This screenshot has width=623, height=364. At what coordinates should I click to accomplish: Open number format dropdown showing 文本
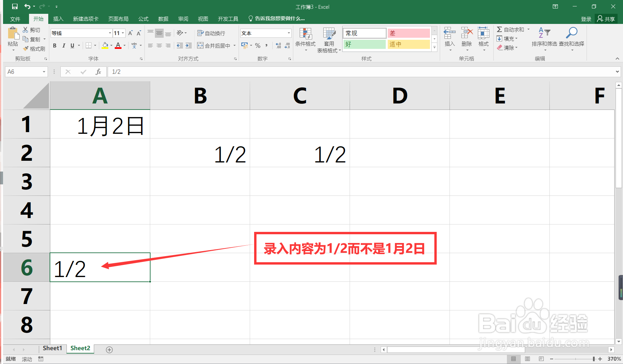[289, 33]
